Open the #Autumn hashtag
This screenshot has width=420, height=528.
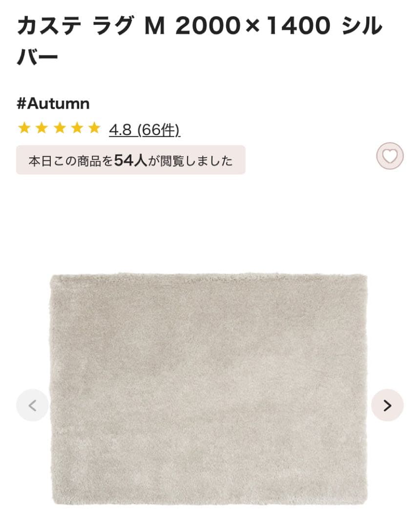click(53, 103)
